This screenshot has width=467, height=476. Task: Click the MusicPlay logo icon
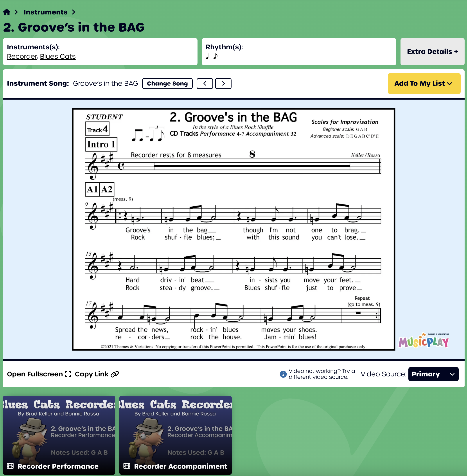click(428, 340)
